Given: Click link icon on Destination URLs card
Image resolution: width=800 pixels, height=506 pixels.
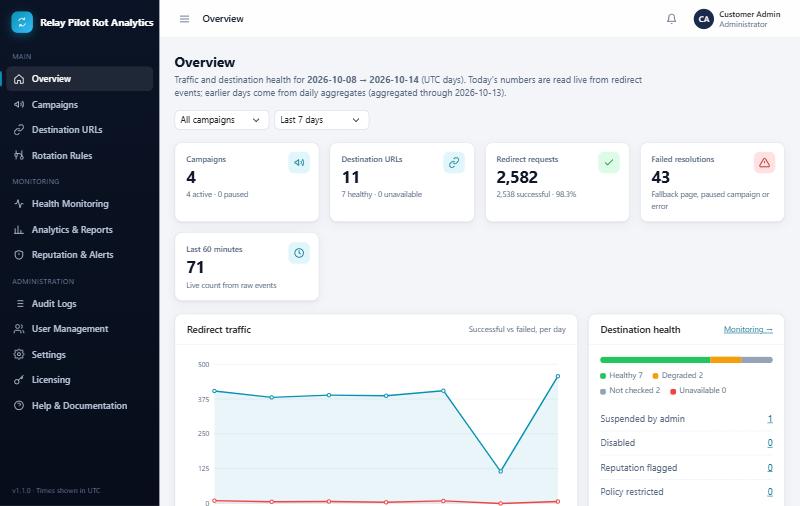Looking at the screenshot, I should coord(454,163).
